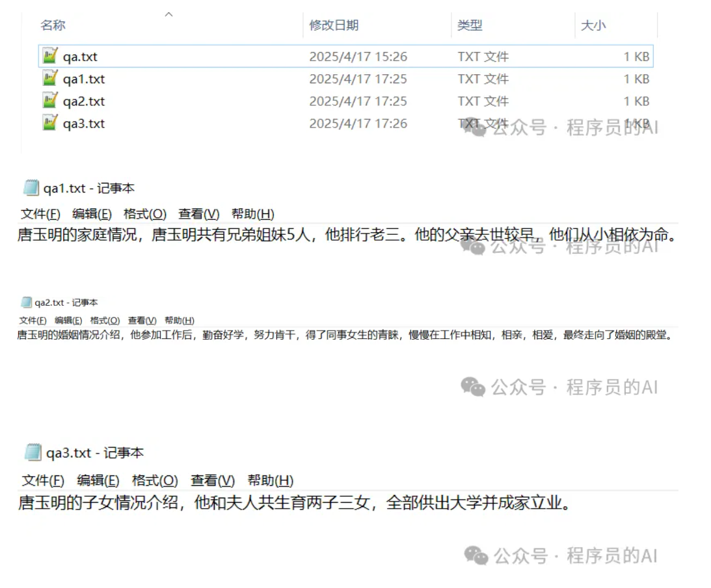Open 格式(O) menu in qa2.txt Notepad
This screenshot has width=711, height=588.
pos(105,321)
